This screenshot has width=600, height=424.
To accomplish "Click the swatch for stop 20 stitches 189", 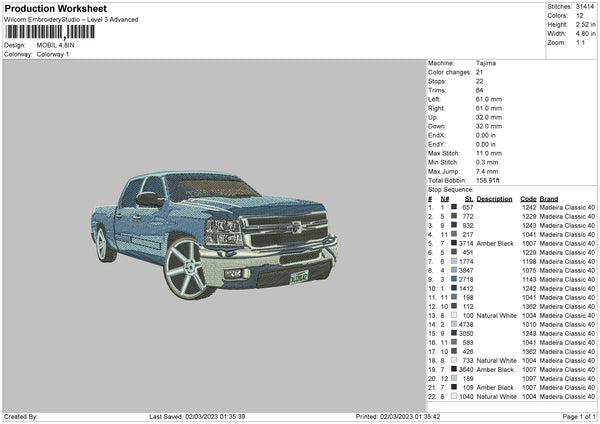I will click(x=455, y=378).
